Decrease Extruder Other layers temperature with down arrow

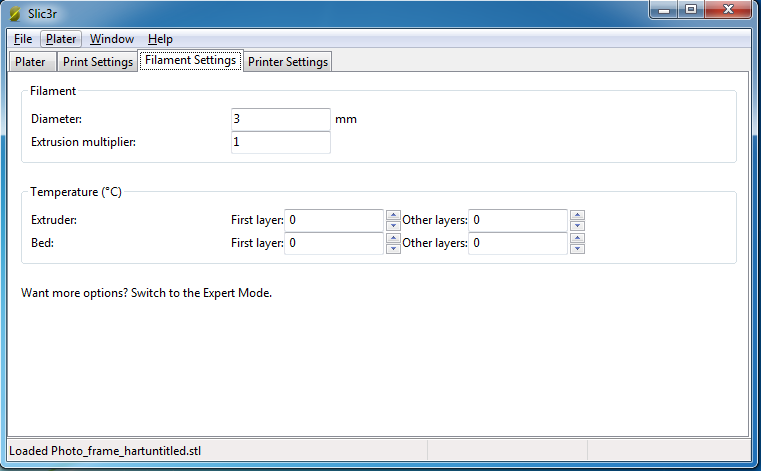pyautogui.click(x=577, y=226)
